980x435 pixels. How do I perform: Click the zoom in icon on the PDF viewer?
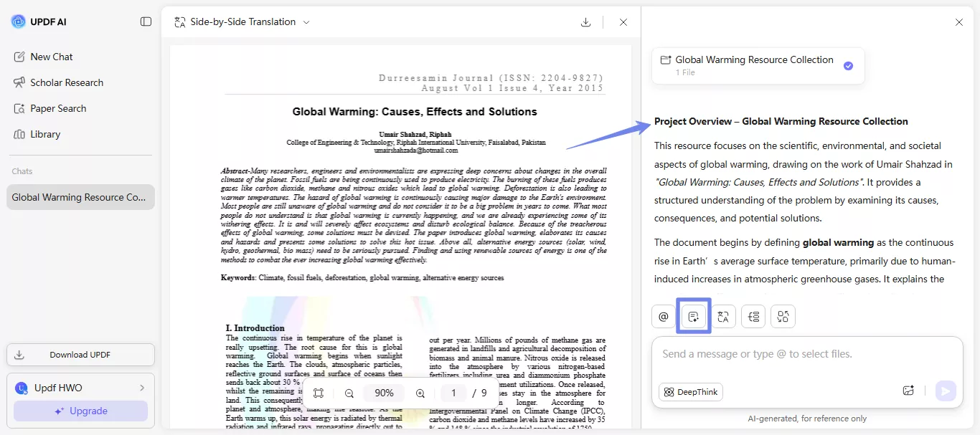point(420,393)
